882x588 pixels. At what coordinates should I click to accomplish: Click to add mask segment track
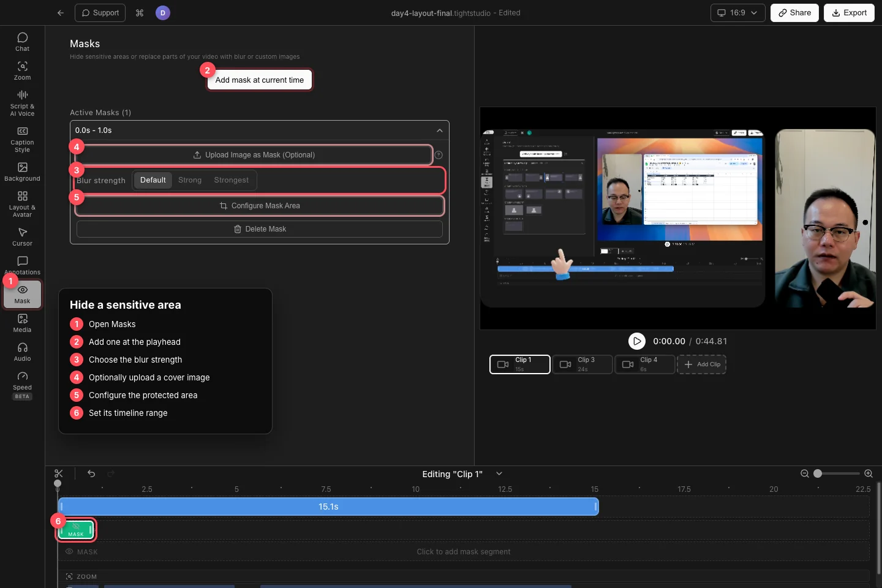pos(464,552)
